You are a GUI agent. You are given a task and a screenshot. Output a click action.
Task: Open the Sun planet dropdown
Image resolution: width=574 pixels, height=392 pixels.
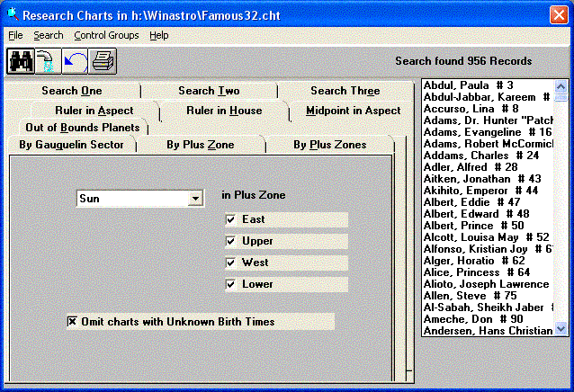tap(194, 199)
